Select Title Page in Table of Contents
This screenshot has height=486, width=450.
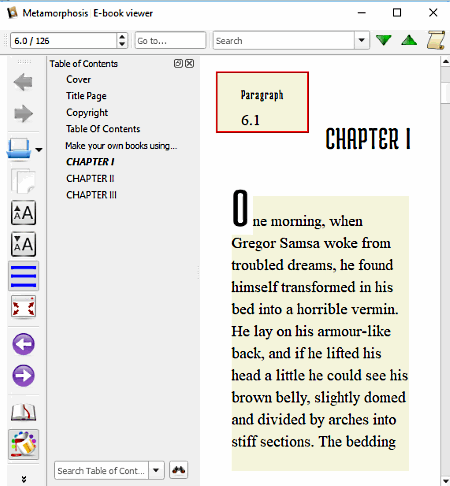(x=86, y=96)
